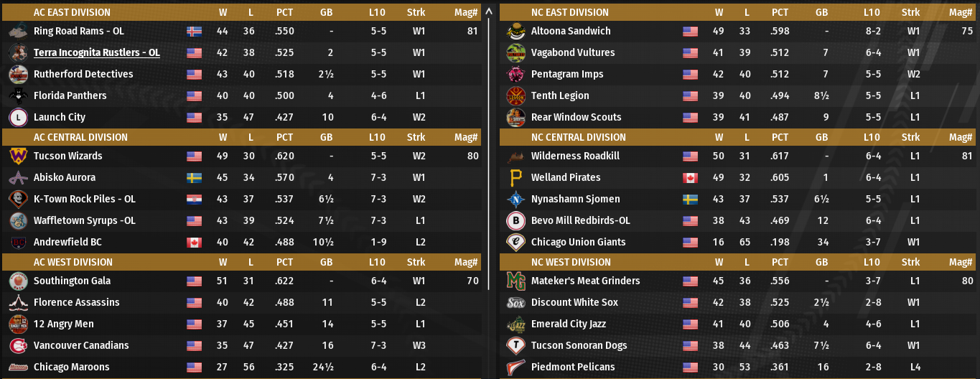Screen dimensions: 980x379
Task: Click the Discount White Sox logo
Action: click(515, 302)
